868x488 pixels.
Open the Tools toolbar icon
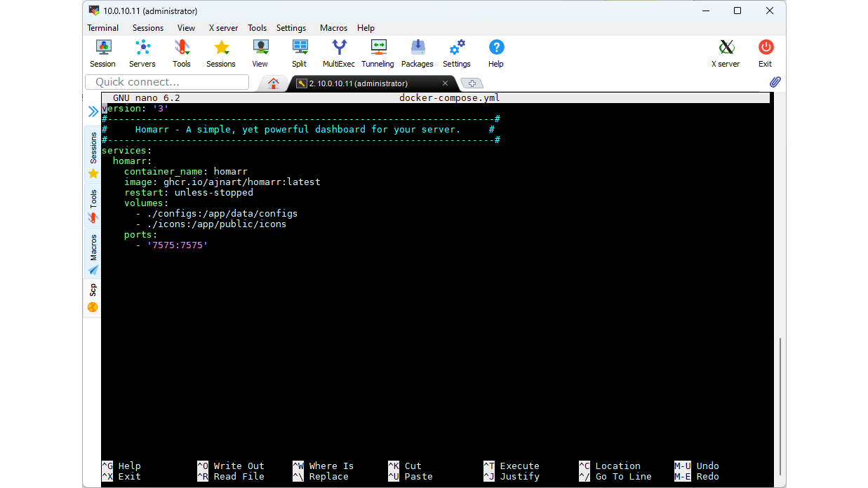181,53
